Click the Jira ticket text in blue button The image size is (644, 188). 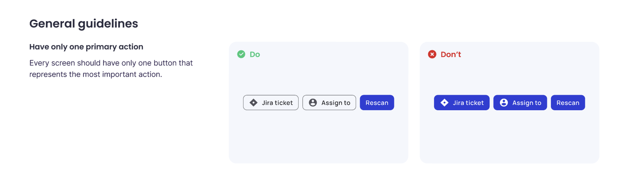tap(468, 103)
